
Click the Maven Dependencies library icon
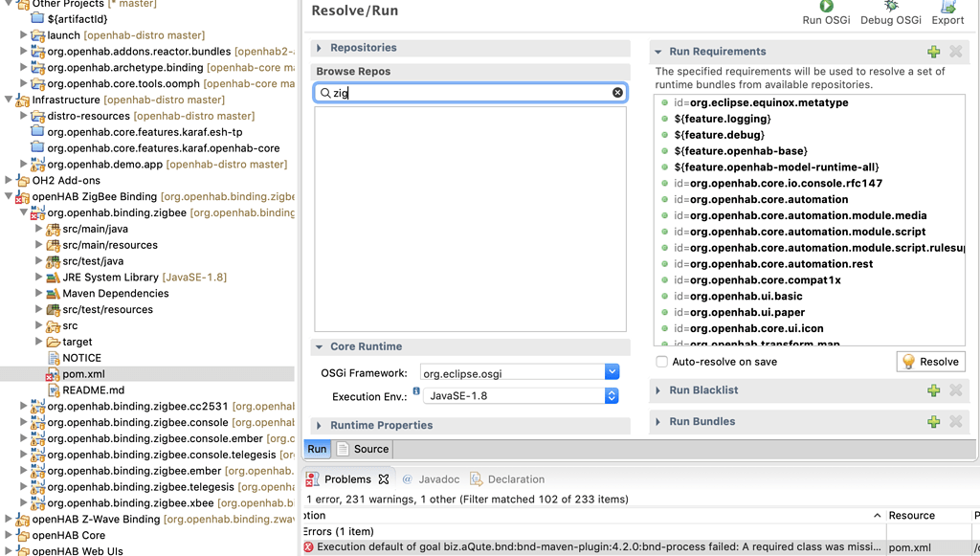[x=54, y=294]
